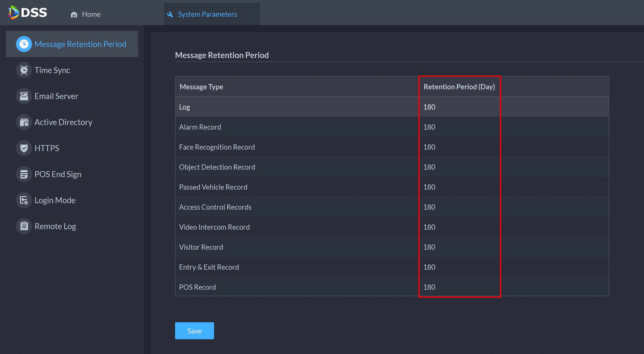Open the Home tab
Image resolution: width=644 pixels, height=354 pixels.
click(x=86, y=14)
